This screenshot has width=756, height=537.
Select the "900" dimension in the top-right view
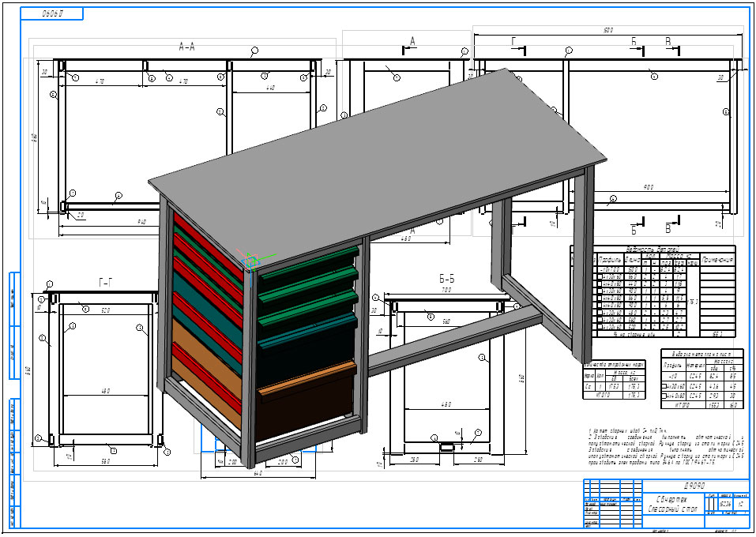(x=649, y=187)
